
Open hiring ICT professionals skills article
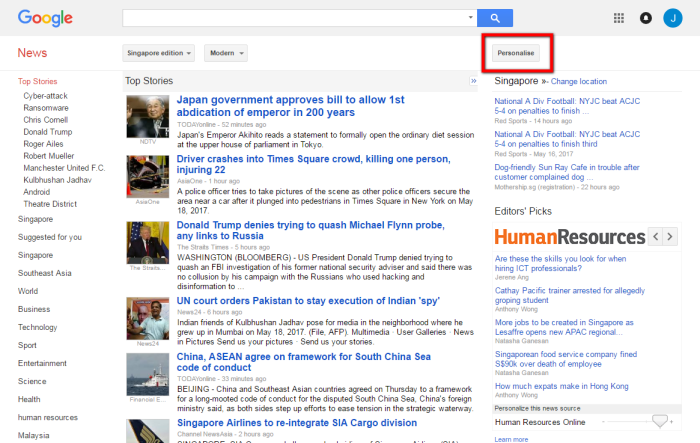(x=560, y=263)
